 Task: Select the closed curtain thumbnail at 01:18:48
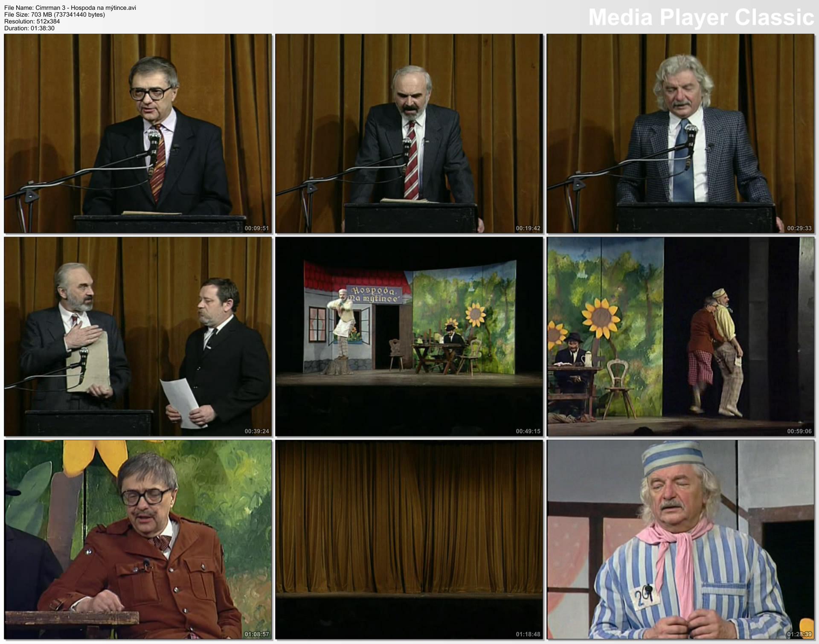(409, 539)
